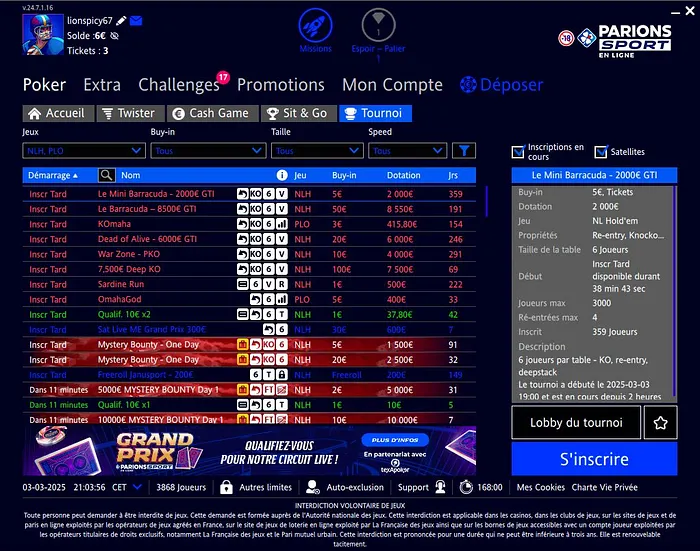This screenshot has width=700, height=551.
Task: Click re-entry icon on Sat Live ME Grand Prix row
Action: tap(269, 330)
